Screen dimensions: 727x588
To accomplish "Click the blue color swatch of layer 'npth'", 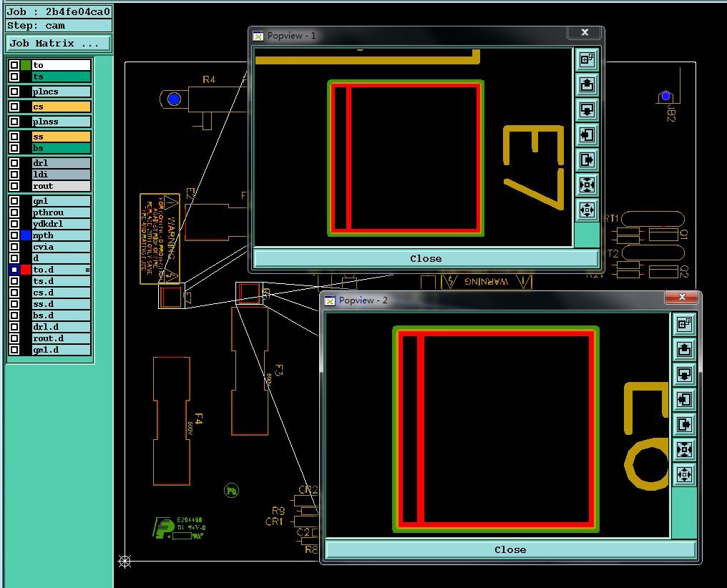I will click(26, 235).
